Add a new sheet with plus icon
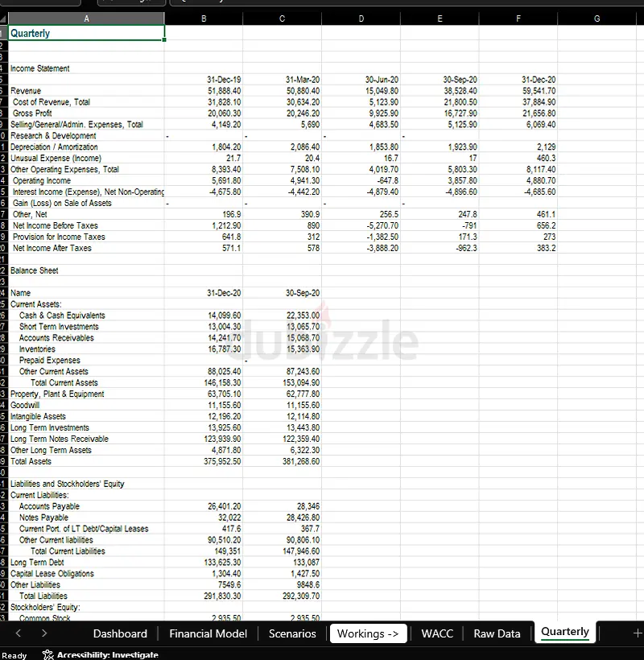 (x=637, y=633)
